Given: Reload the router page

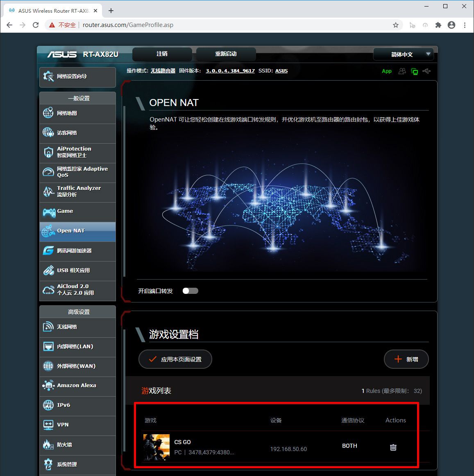Looking at the screenshot, I should [36, 25].
